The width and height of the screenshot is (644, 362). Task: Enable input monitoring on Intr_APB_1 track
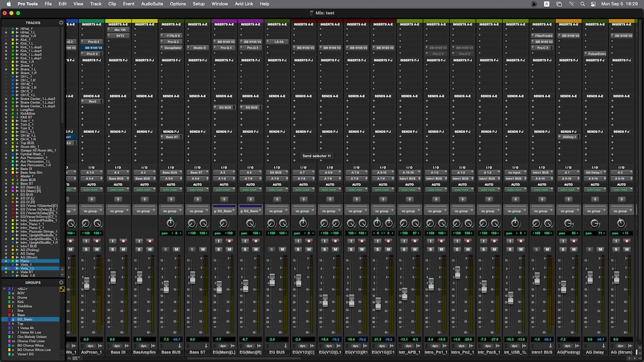[x=403, y=241]
